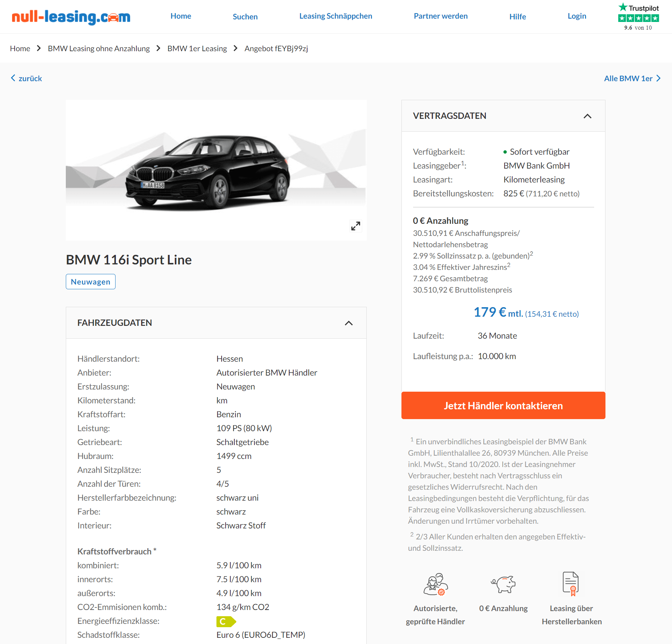Image resolution: width=672 pixels, height=644 pixels.
Task: Click the green Sofort verfügbar dot
Action: click(x=505, y=152)
